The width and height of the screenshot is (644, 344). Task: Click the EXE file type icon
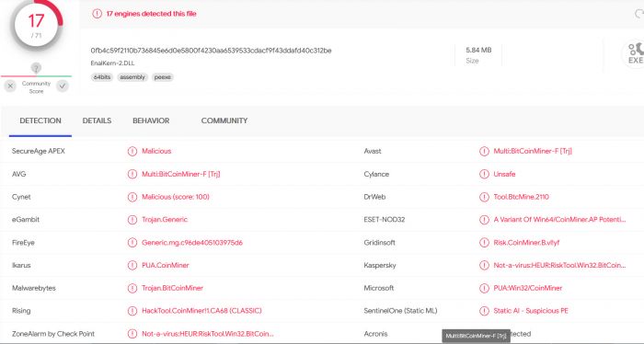point(635,53)
